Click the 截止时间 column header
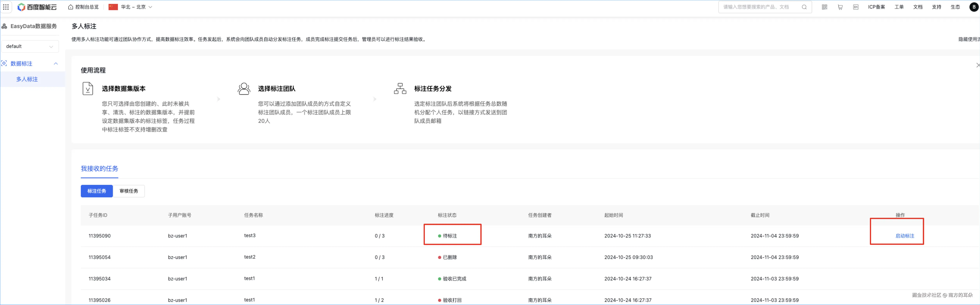Image resolution: width=980 pixels, height=305 pixels. tap(760, 215)
